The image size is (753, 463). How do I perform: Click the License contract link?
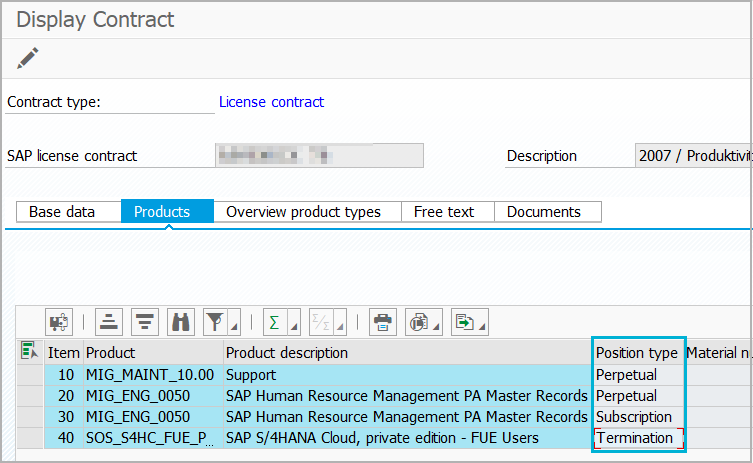pyautogui.click(x=271, y=102)
